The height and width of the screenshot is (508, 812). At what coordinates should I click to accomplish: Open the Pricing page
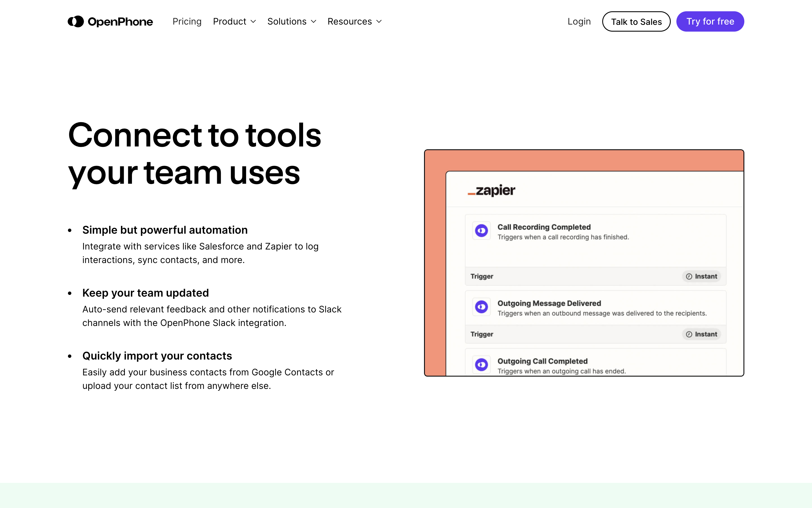[187, 21]
